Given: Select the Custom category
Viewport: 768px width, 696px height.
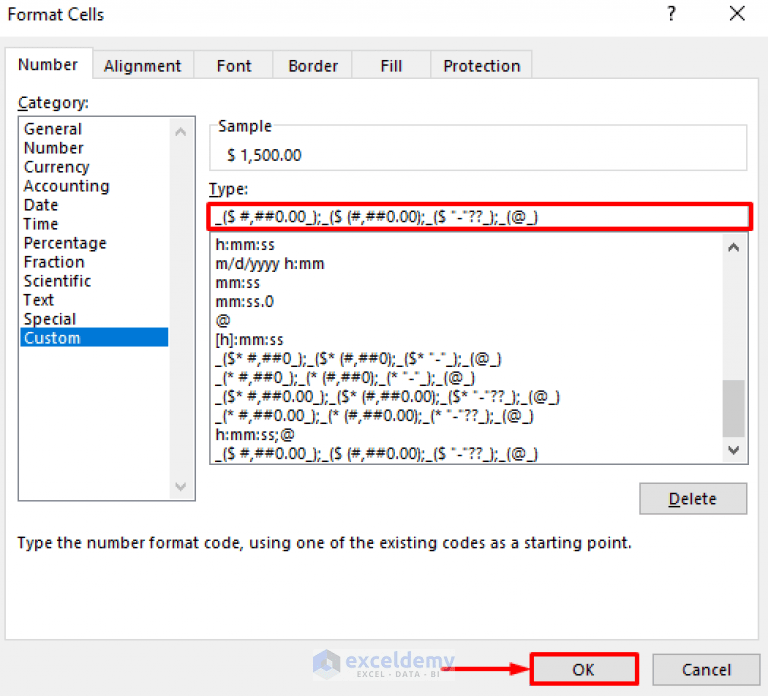Looking at the screenshot, I should pos(94,338).
